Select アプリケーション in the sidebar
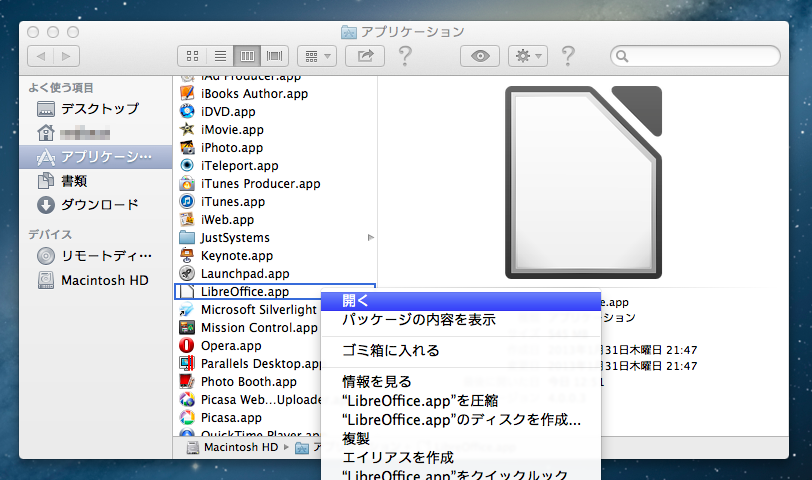Screen dimensions: 812x480 tap(96, 156)
